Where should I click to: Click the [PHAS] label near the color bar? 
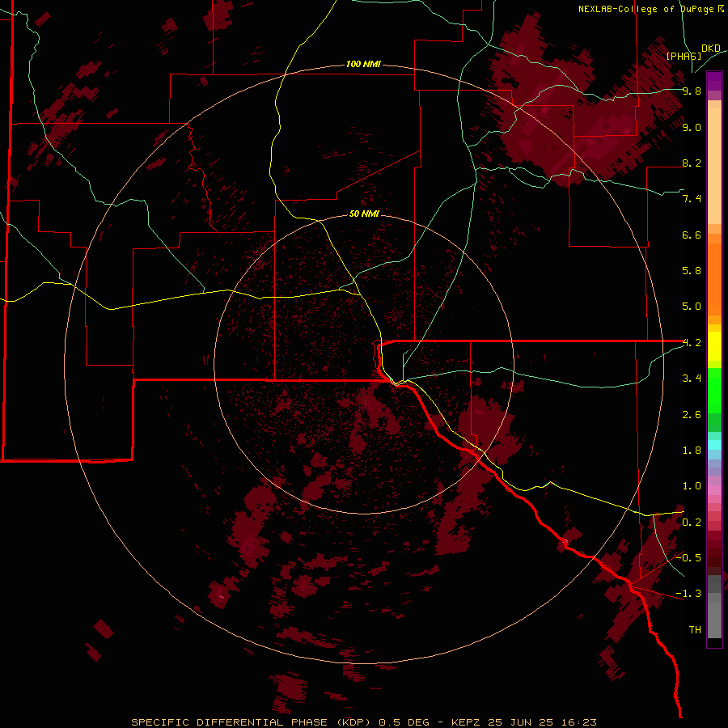tap(684, 56)
